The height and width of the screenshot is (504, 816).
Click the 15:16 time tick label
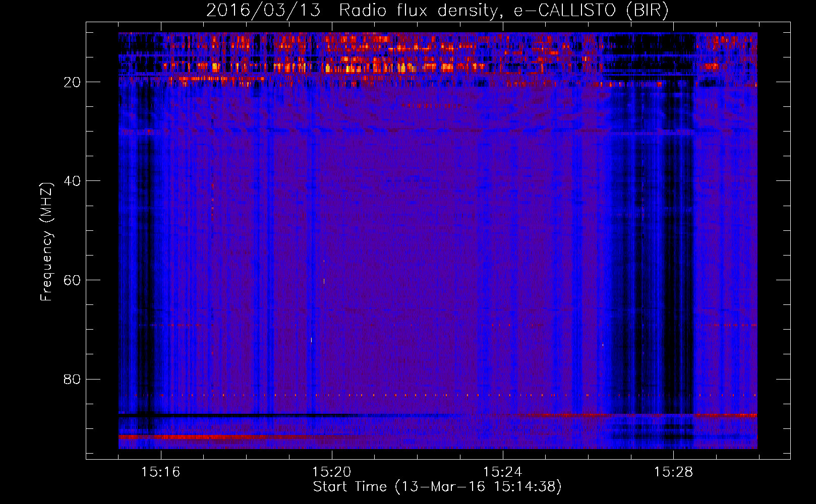160,472
